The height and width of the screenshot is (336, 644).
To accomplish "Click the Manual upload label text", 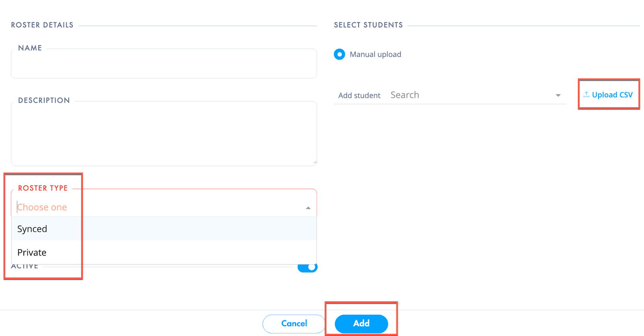I will (x=375, y=54).
